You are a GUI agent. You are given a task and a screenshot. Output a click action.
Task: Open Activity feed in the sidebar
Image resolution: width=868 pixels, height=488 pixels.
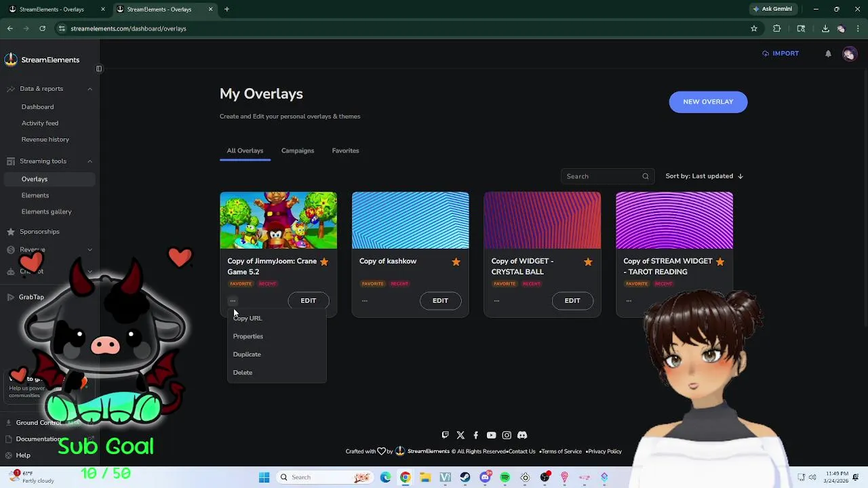pyautogui.click(x=40, y=123)
